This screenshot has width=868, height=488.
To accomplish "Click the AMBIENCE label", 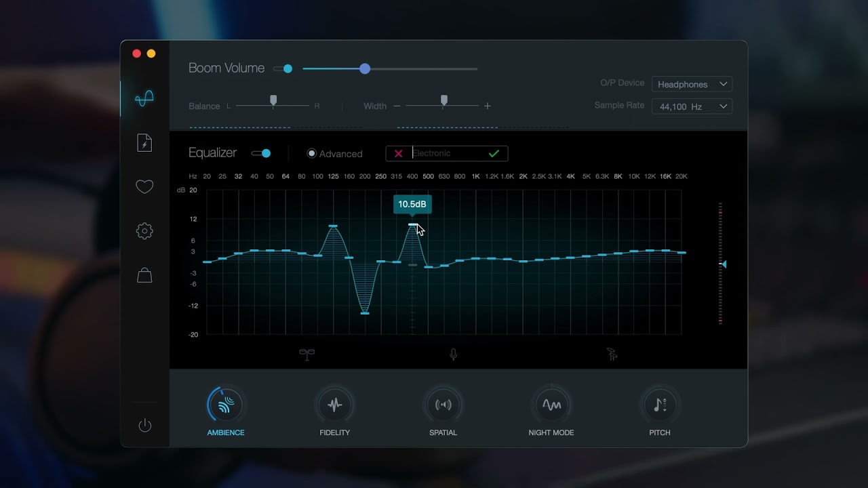I will pos(226,432).
